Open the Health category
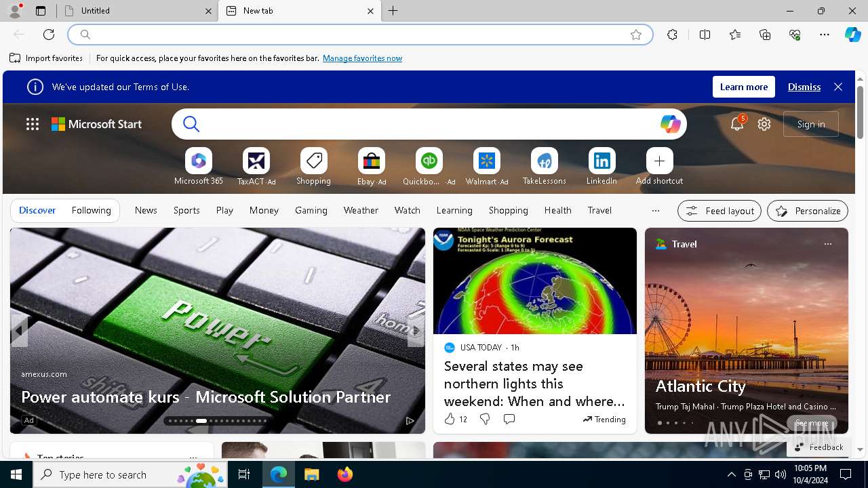868x488 pixels. [558, 211]
